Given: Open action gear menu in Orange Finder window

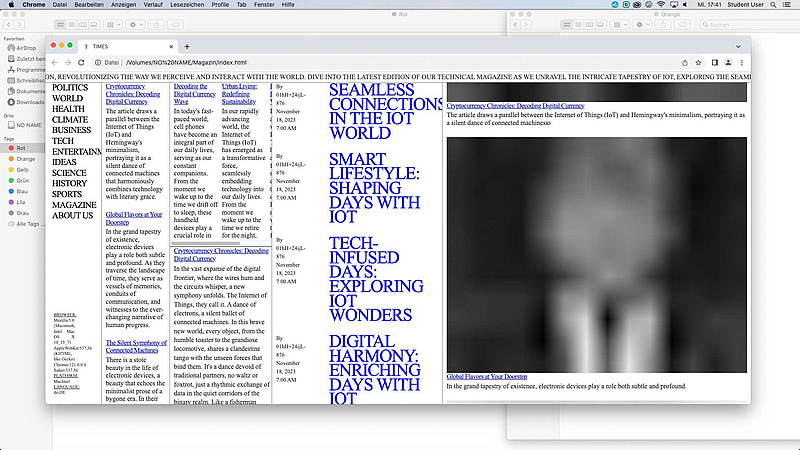Looking at the screenshot, I should tap(641, 24).
